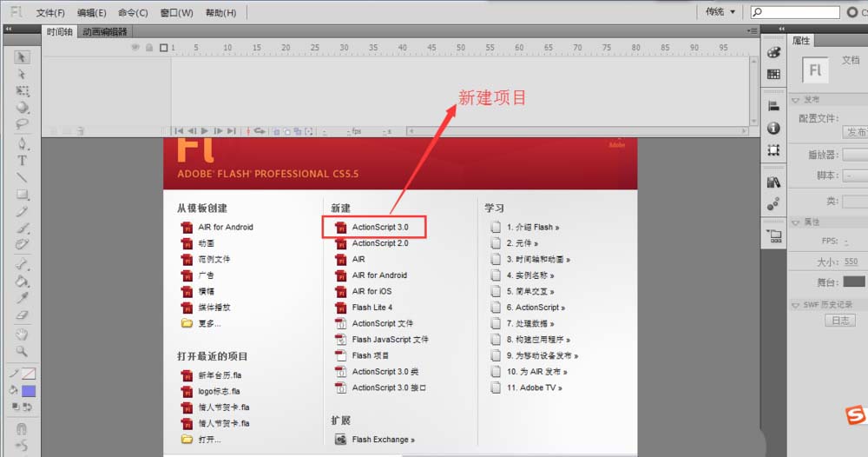The width and height of the screenshot is (868, 457).
Task: Open the 帮助(H) menu
Action: (x=220, y=13)
